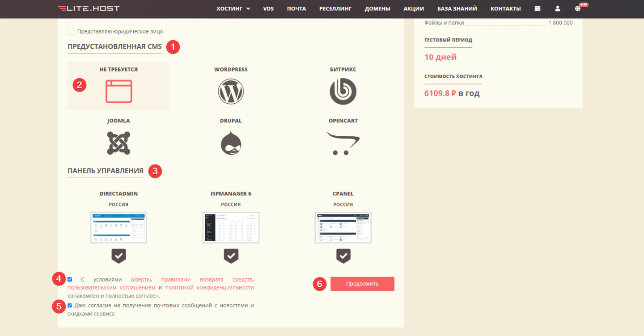Screen dimensions: 644x336
Task: Click the left input field at top
Action: point(147,19)
